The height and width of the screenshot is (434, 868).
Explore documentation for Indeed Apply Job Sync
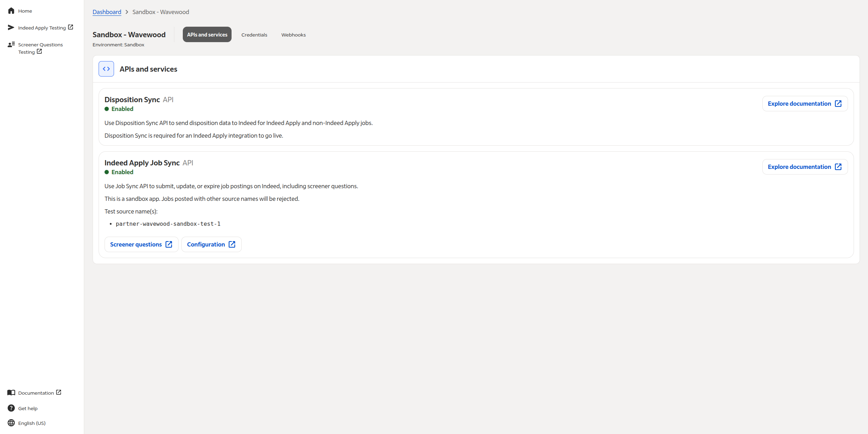tap(805, 167)
